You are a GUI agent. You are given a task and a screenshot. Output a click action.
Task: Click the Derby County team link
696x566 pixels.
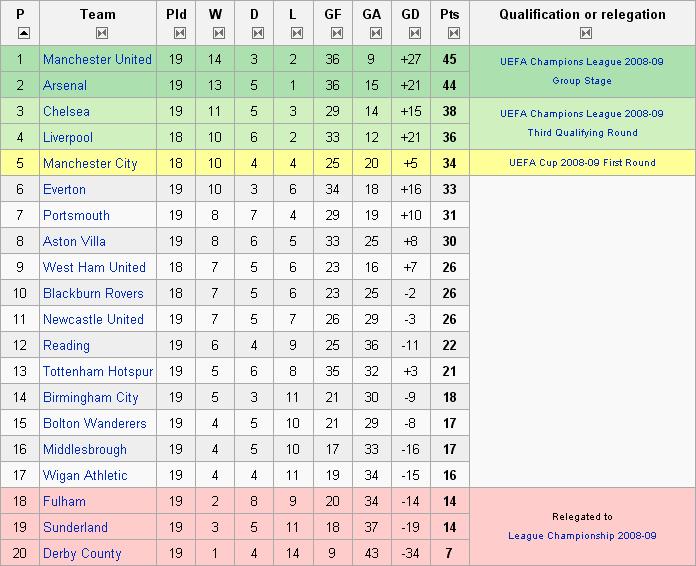pyautogui.click(x=82, y=553)
